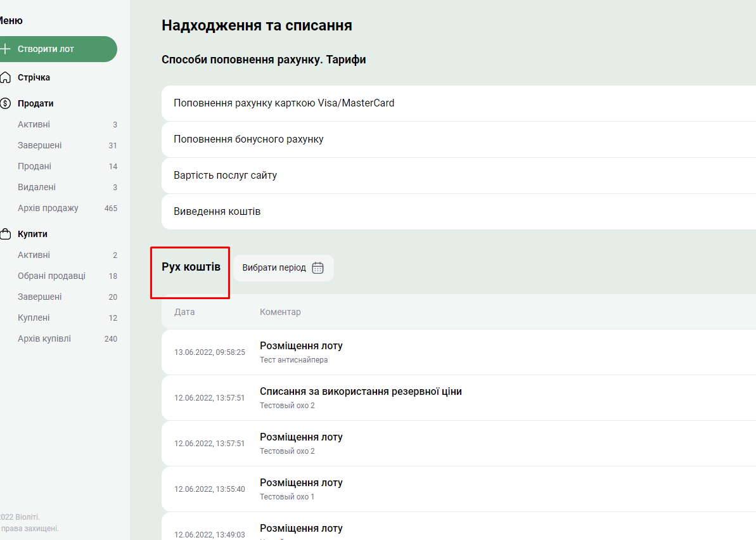Viewport: 756px width, 540px height.
Task: Open the calendar icon in Вибрати період
Action: (x=317, y=267)
